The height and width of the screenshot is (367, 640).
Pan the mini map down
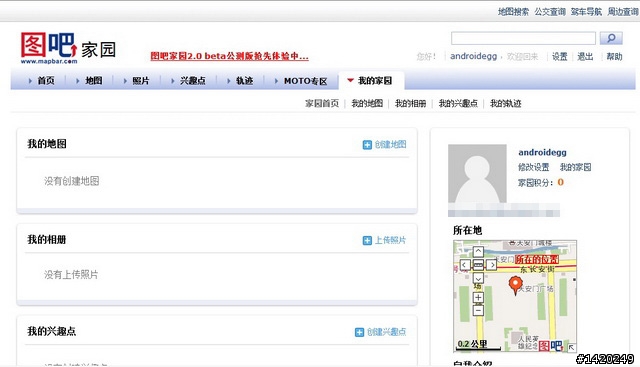click(478, 278)
